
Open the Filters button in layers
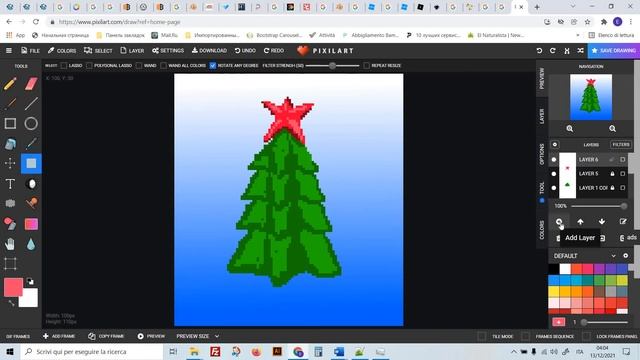pyautogui.click(x=621, y=144)
